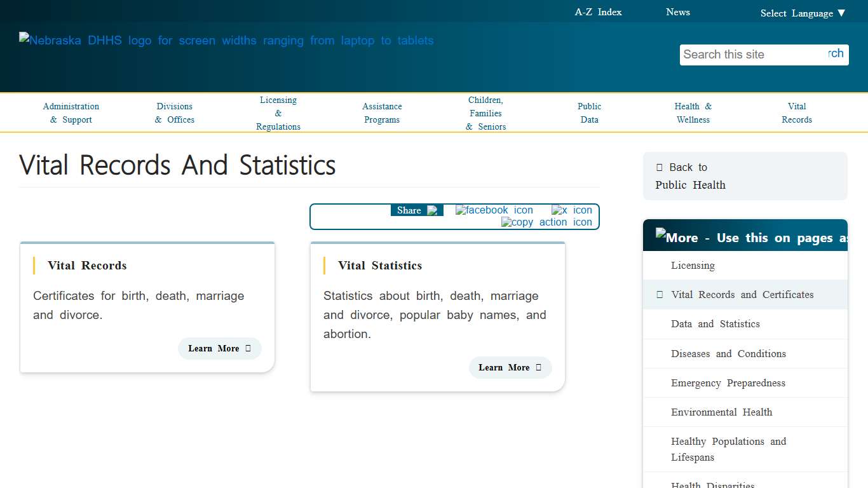Click Learn More under Vital Records
Image resolution: width=868 pixels, height=488 pixels.
coord(219,348)
